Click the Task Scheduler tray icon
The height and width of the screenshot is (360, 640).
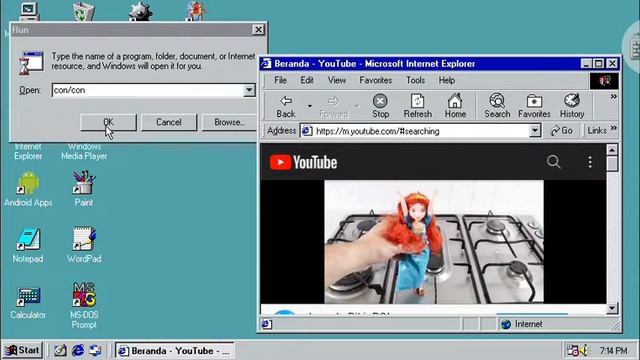(573, 350)
